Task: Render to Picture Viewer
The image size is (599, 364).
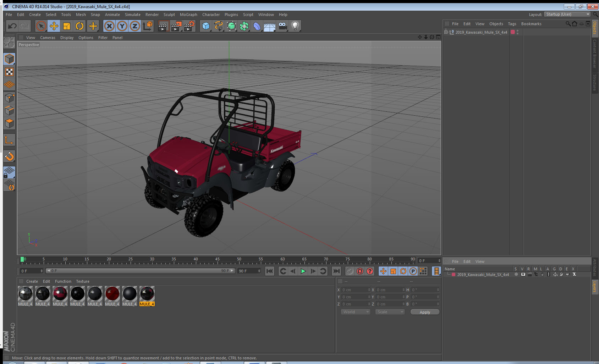Action: [x=176, y=26]
